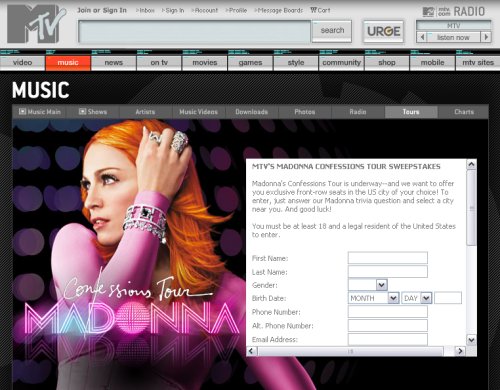Click Join or Sign In link
The image size is (500, 390).
tap(102, 10)
